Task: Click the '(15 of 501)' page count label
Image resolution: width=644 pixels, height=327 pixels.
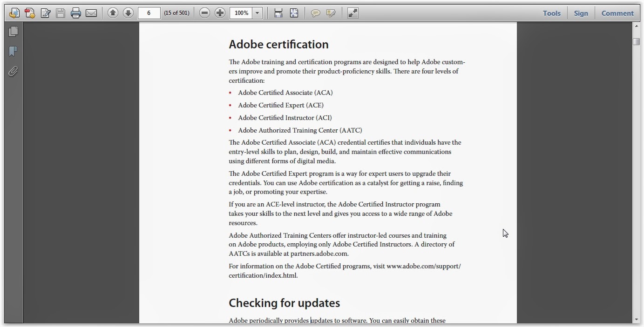Action: (x=176, y=13)
